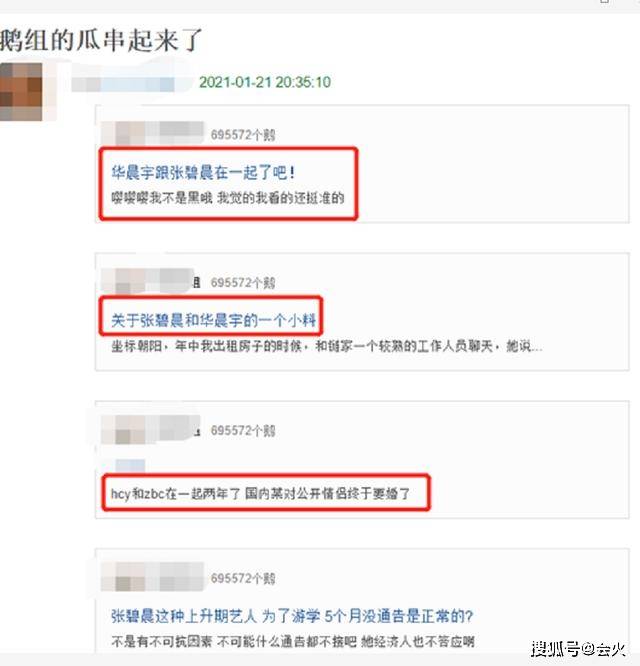Image resolution: width=640 pixels, height=666 pixels.
Task: Open link 关于张碧晨和华晨宇的一个小料
Action: (214, 320)
